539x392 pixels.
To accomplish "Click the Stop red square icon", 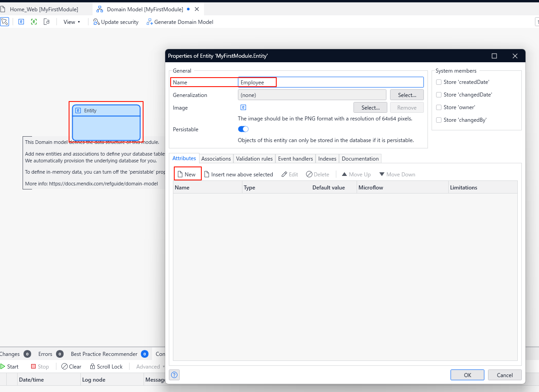I will [x=33, y=366].
